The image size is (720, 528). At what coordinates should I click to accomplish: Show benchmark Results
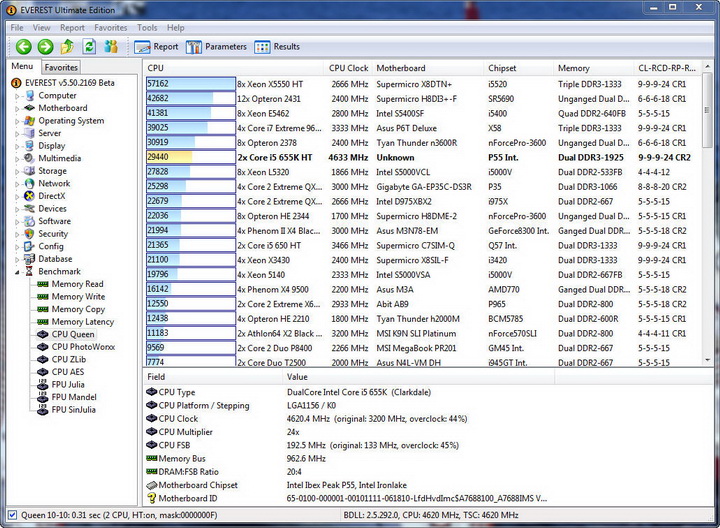277,47
